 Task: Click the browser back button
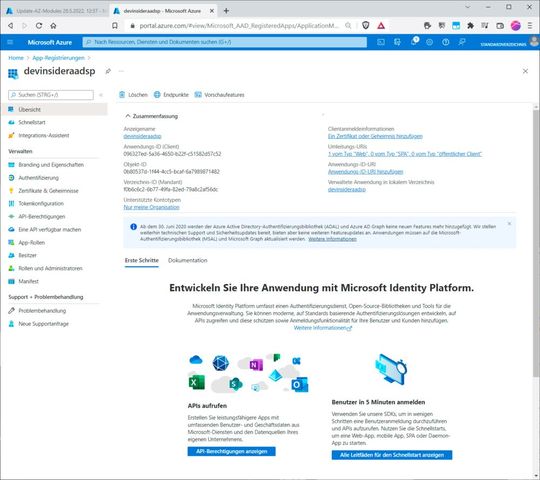(x=11, y=25)
